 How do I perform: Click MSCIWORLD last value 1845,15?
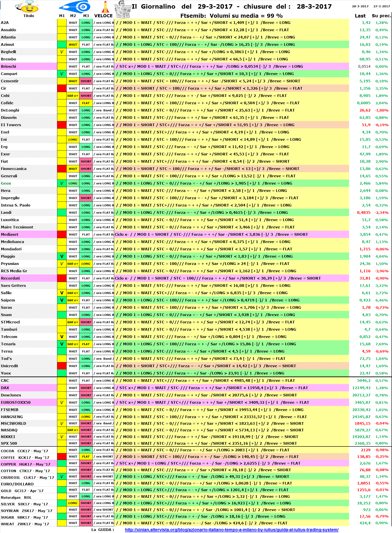(362, 423)
